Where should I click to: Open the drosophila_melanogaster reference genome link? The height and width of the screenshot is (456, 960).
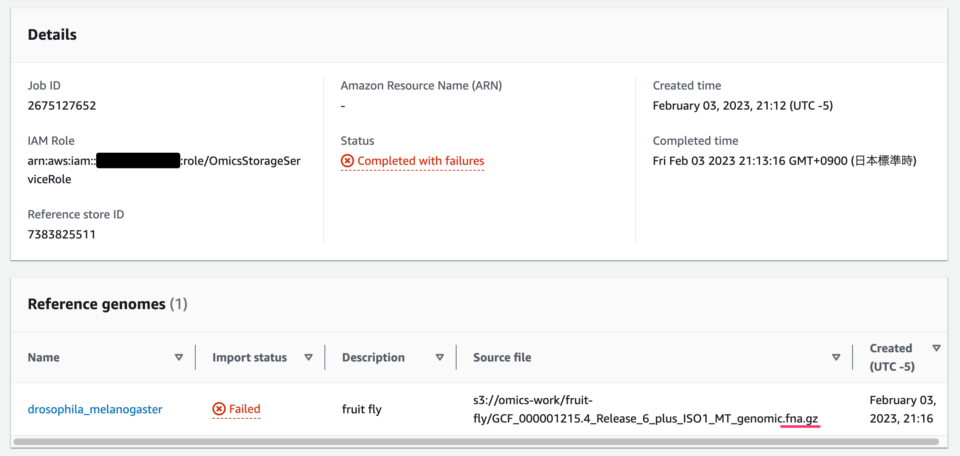pos(95,409)
